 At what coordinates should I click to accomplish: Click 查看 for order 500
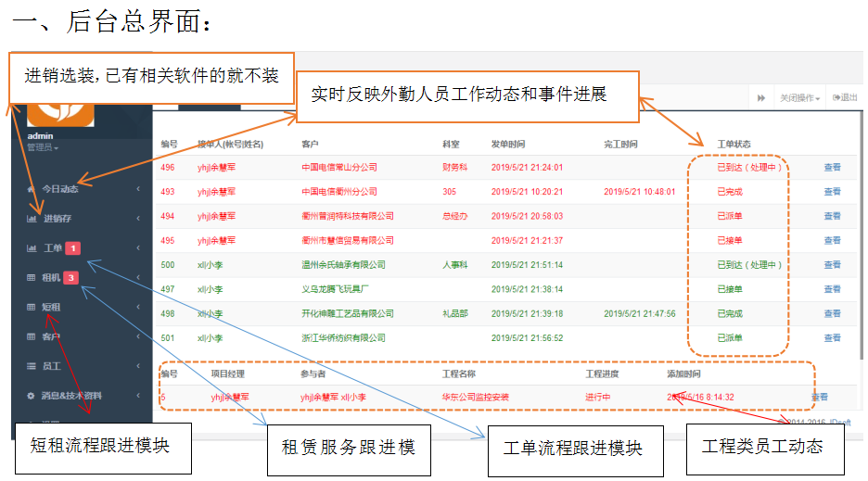(832, 264)
